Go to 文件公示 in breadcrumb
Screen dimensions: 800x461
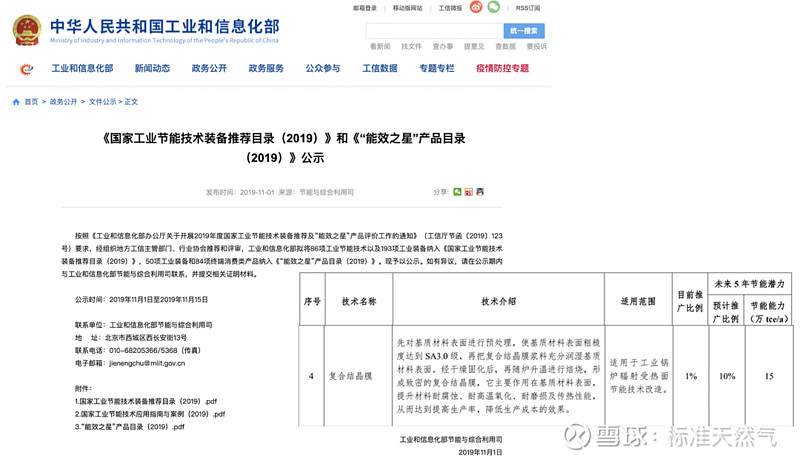pyautogui.click(x=103, y=102)
